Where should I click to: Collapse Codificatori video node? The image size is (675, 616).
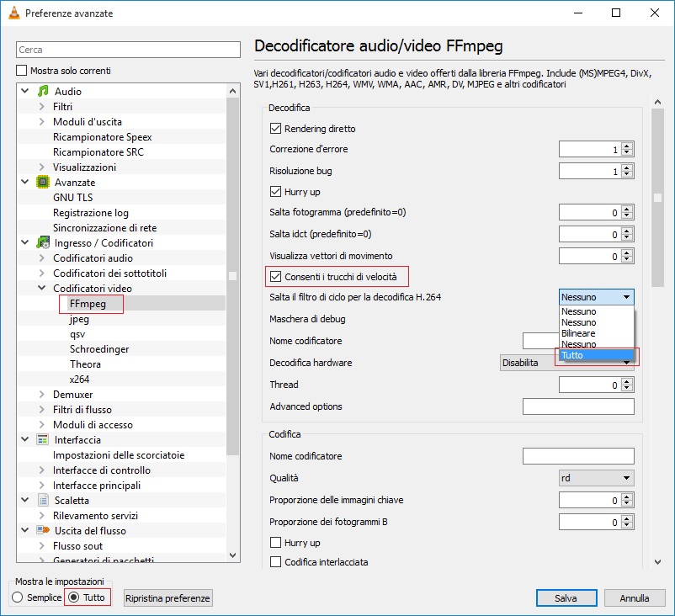42,288
